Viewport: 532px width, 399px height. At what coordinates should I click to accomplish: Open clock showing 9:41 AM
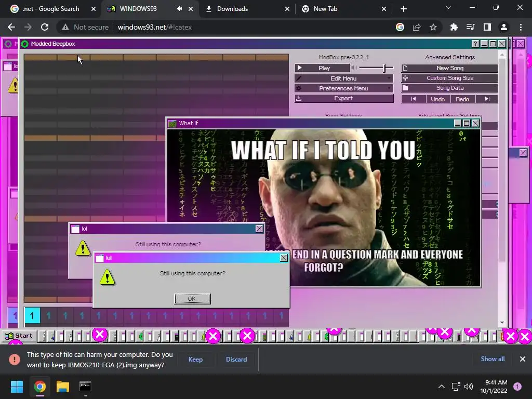coord(494,387)
